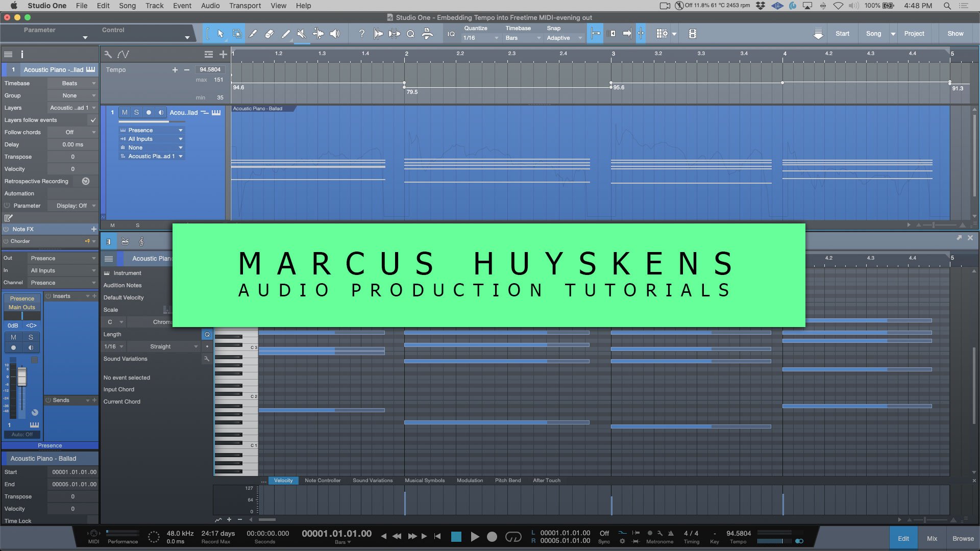The height and width of the screenshot is (551, 980).
Task: Toggle Chorder Note FX power
Action: (x=6, y=241)
